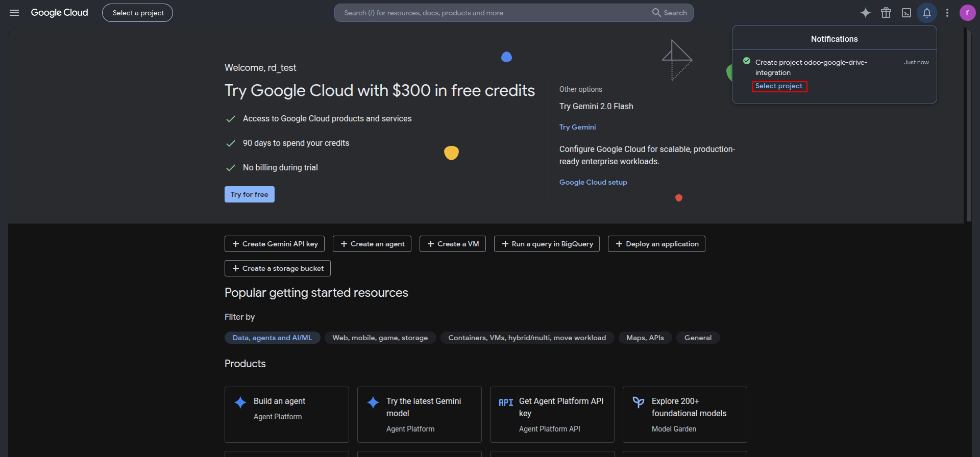Select the Data, agents and AI/ML filter
The image size is (980, 457).
pos(273,338)
